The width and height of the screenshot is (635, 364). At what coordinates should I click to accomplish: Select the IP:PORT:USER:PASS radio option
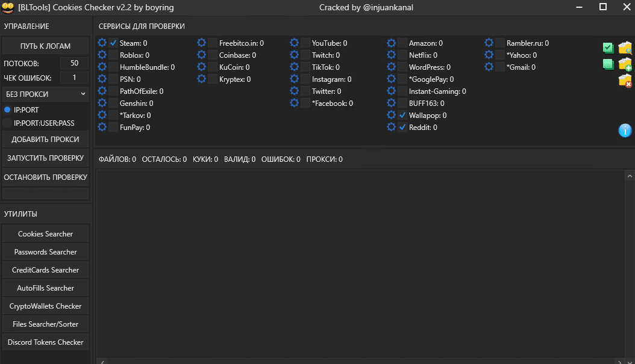pyautogui.click(x=7, y=123)
